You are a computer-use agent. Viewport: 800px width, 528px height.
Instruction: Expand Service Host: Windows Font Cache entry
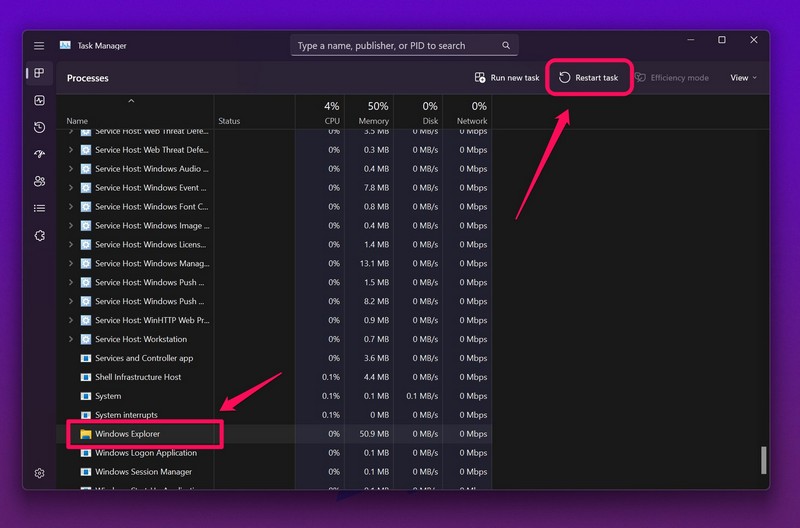point(71,207)
